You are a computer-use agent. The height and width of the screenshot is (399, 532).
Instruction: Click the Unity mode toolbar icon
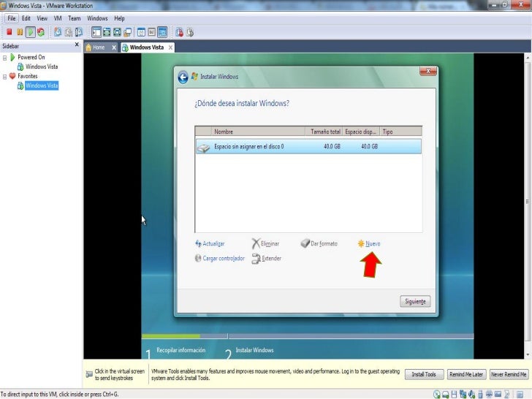pos(128,32)
